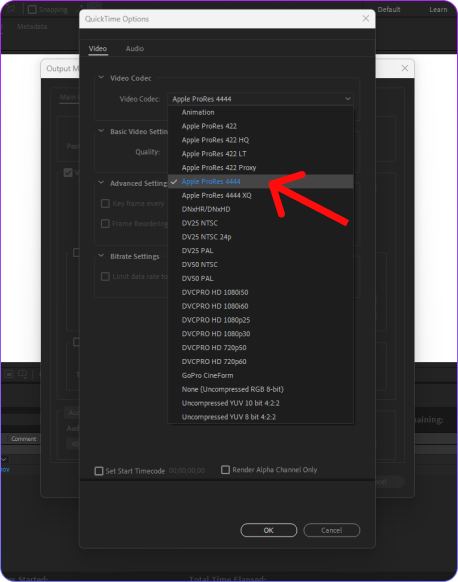This screenshot has height=582, width=458.
Task: Select GoPro CineForm codec
Action: pos(261,376)
